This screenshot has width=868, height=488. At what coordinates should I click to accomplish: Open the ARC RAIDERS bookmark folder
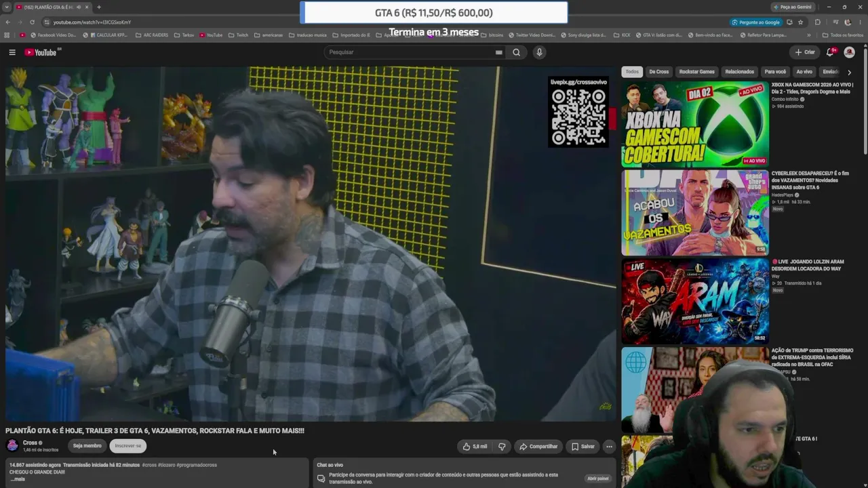(152, 35)
